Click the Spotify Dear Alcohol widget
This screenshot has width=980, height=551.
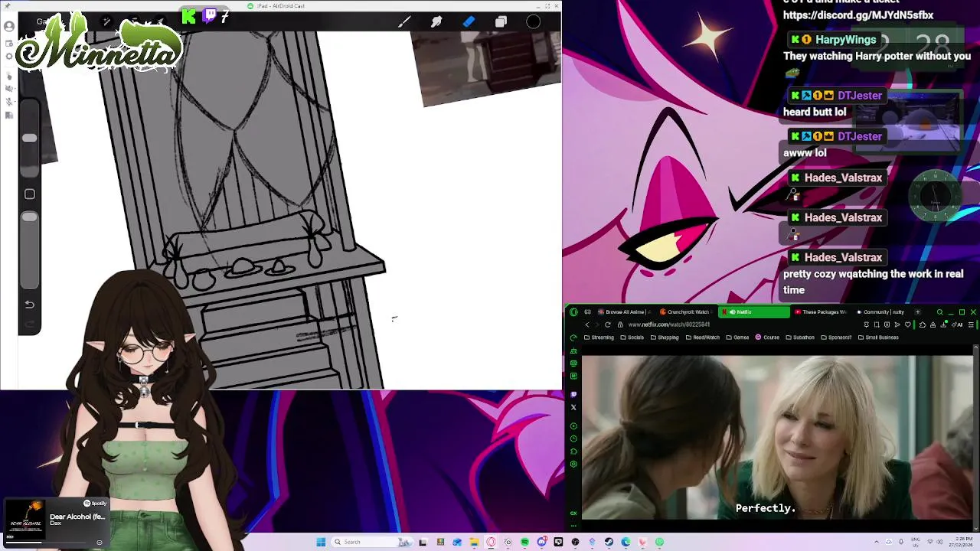56,522
